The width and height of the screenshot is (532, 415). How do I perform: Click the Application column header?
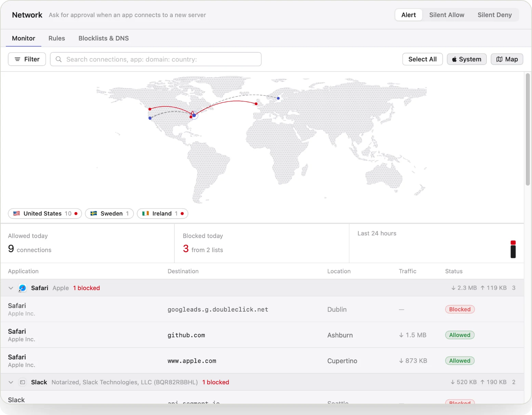tap(23, 271)
